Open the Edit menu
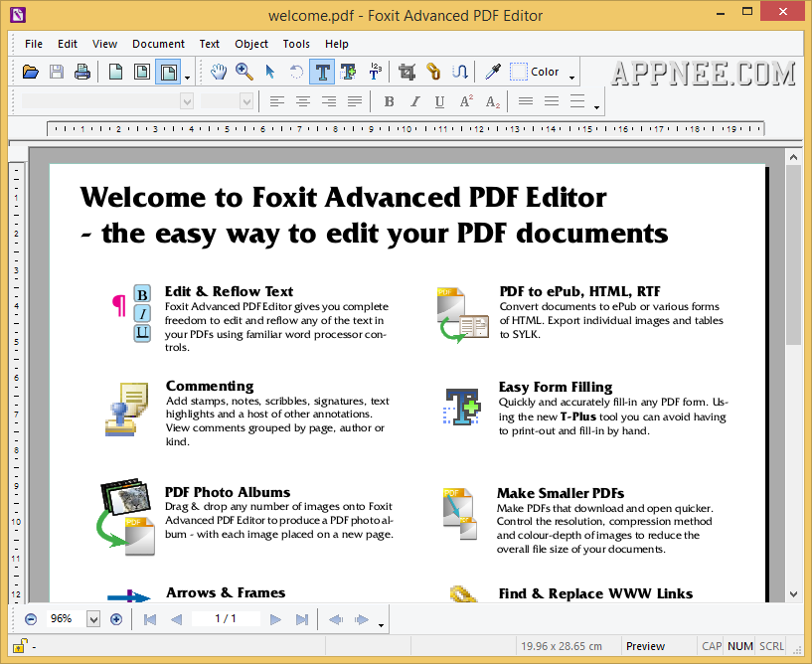The height and width of the screenshot is (664, 812). (x=68, y=44)
